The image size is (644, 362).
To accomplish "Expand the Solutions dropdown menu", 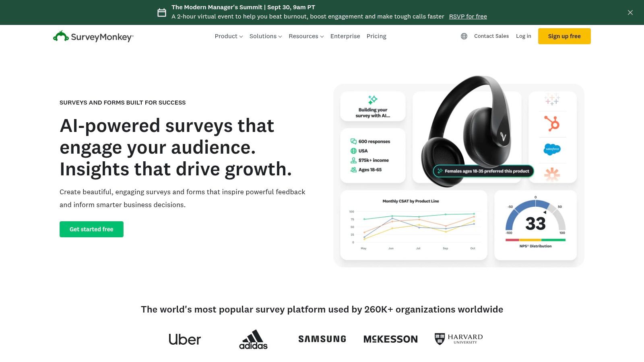I will [x=266, y=36].
